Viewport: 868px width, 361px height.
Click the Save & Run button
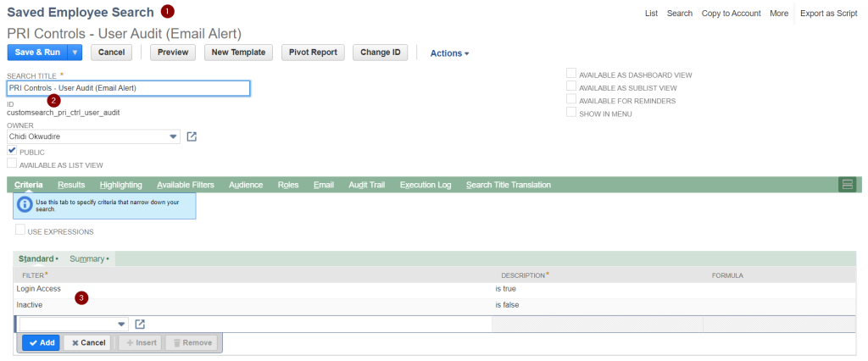pos(37,53)
